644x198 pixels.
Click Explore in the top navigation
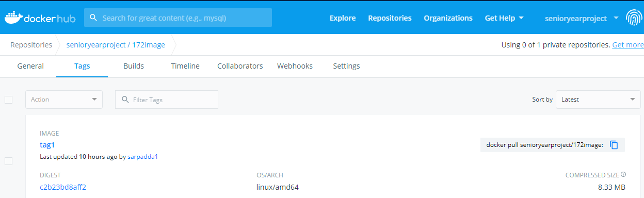[x=343, y=18]
